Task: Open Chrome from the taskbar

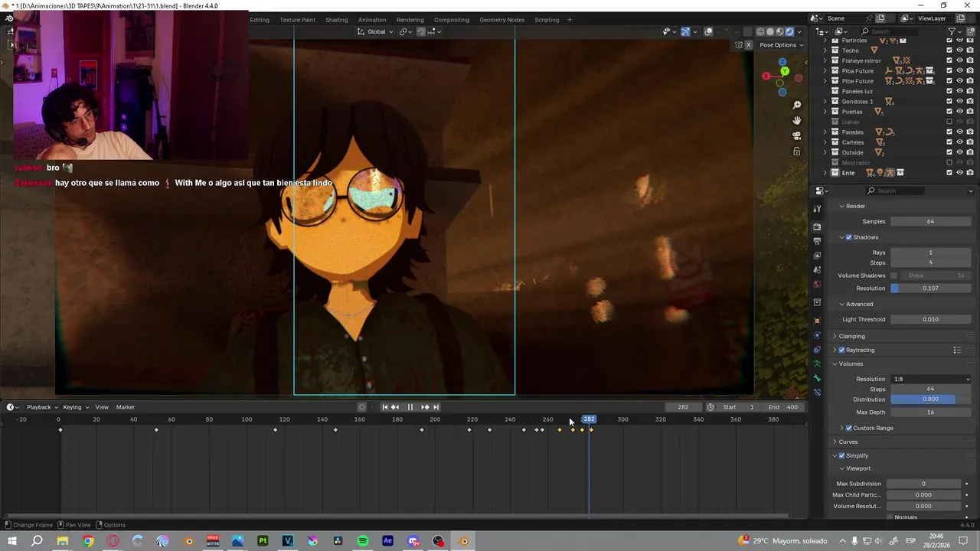Action: tap(88, 541)
